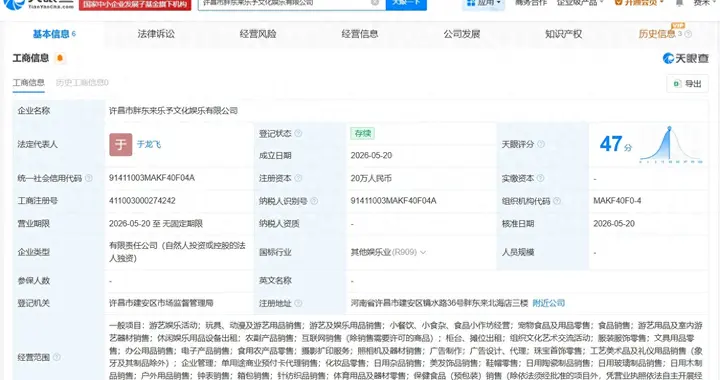The height and width of the screenshot is (380, 720).
Task: Click the 成立日期 value 2026-05-20
Action: coord(371,156)
